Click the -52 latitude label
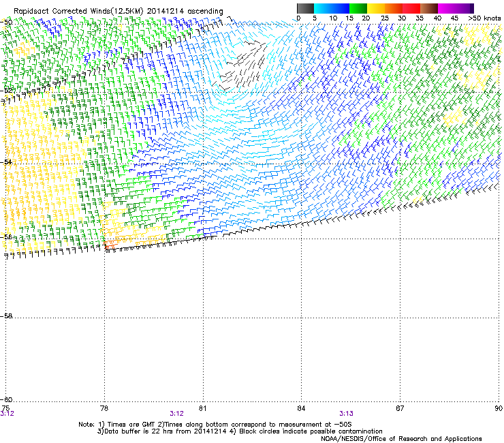 pos(7,91)
